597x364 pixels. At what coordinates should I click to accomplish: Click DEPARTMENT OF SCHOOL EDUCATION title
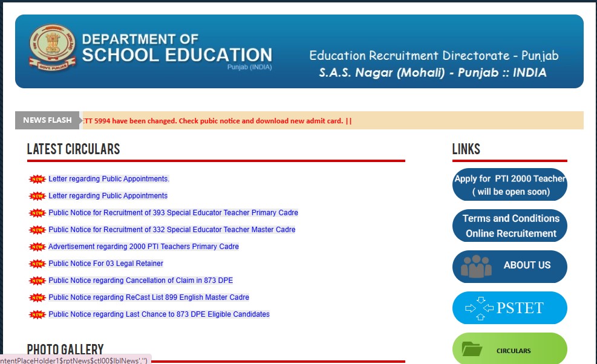point(177,48)
